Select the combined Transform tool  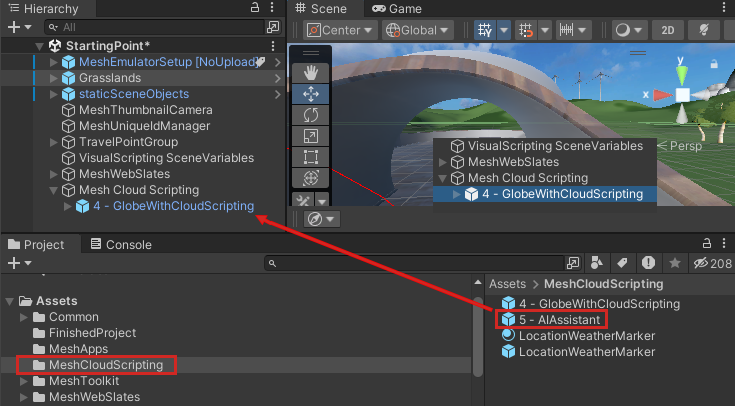coord(310,178)
